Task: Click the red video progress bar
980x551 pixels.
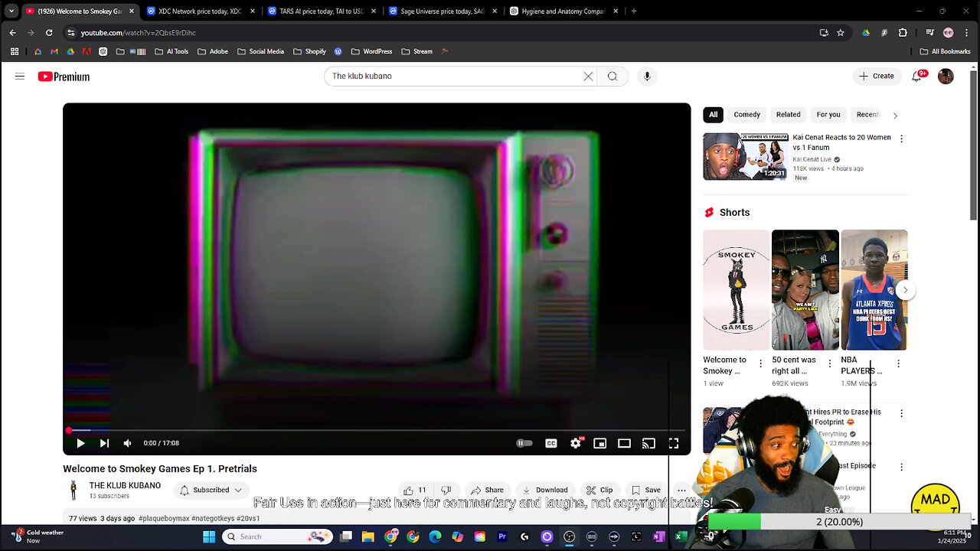Action: click(x=375, y=430)
